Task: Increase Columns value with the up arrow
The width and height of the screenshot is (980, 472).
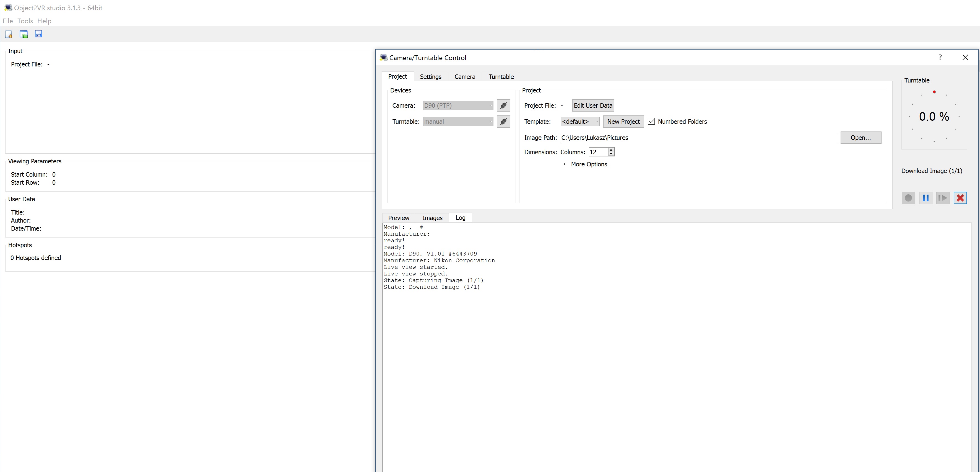Action: point(611,150)
